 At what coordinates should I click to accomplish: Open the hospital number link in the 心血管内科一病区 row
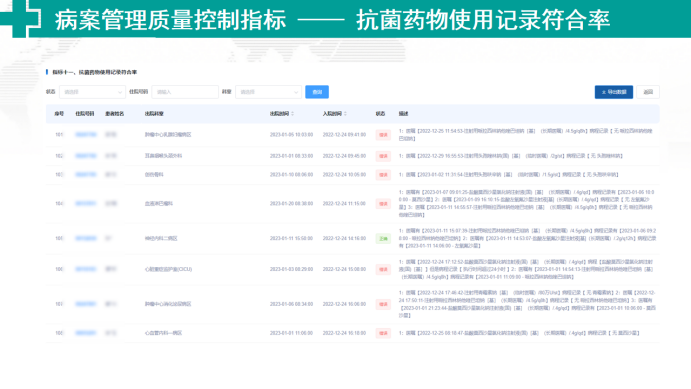coord(85,333)
